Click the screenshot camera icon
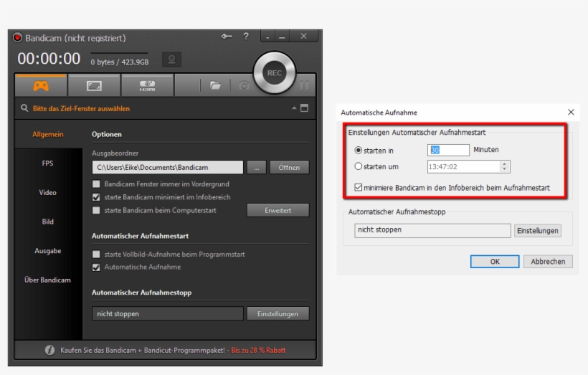 244,85
